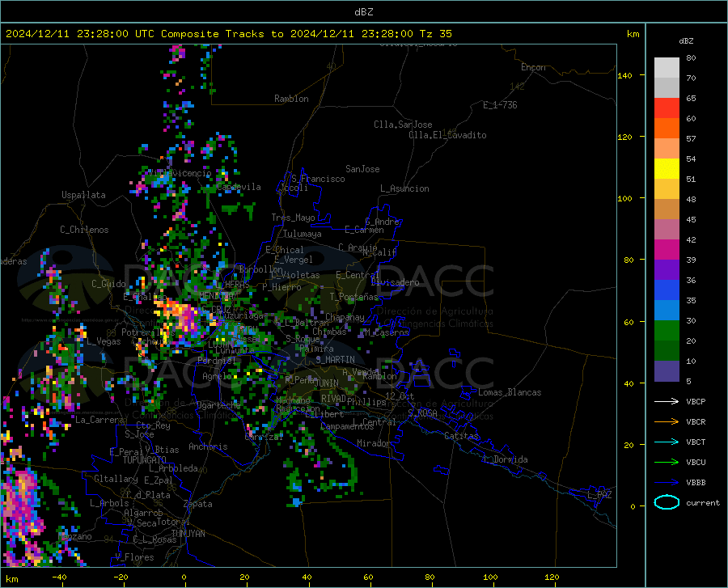Screen dimensions: 728x588
Task: Click the 'Divisadero' map label
Action: (395, 282)
